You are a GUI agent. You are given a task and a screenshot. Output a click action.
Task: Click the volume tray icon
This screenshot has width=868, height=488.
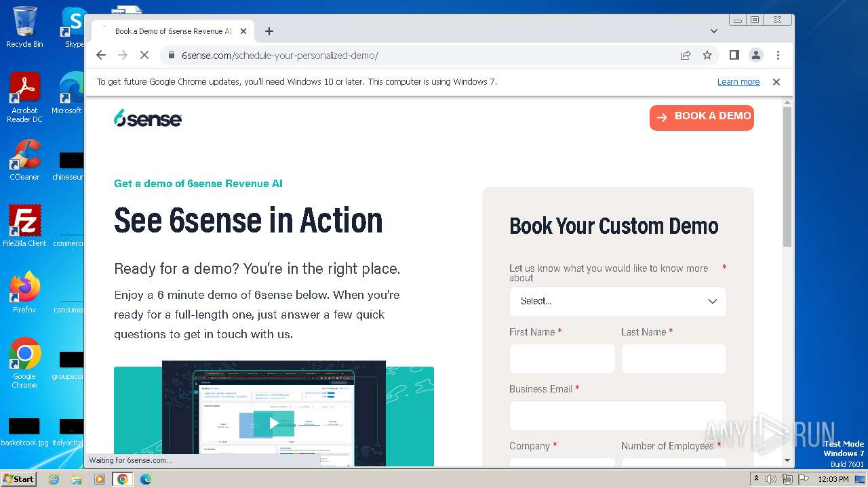(x=771, y=479)
